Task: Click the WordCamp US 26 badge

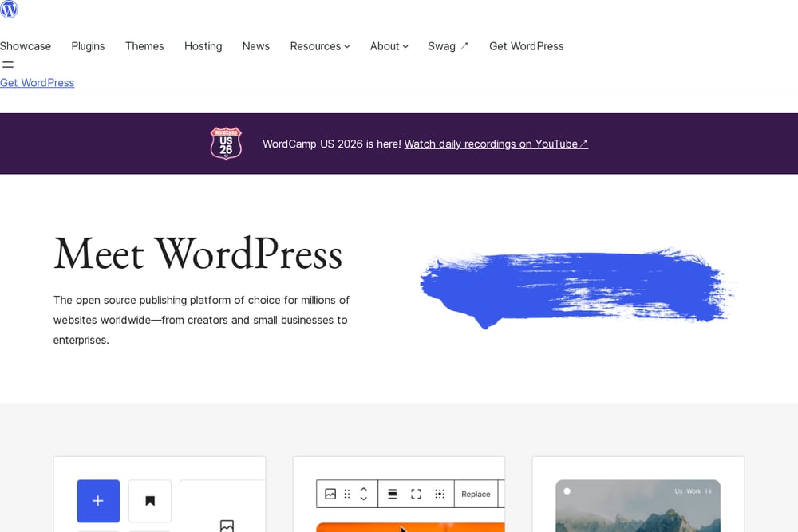Action: point(226,144)
